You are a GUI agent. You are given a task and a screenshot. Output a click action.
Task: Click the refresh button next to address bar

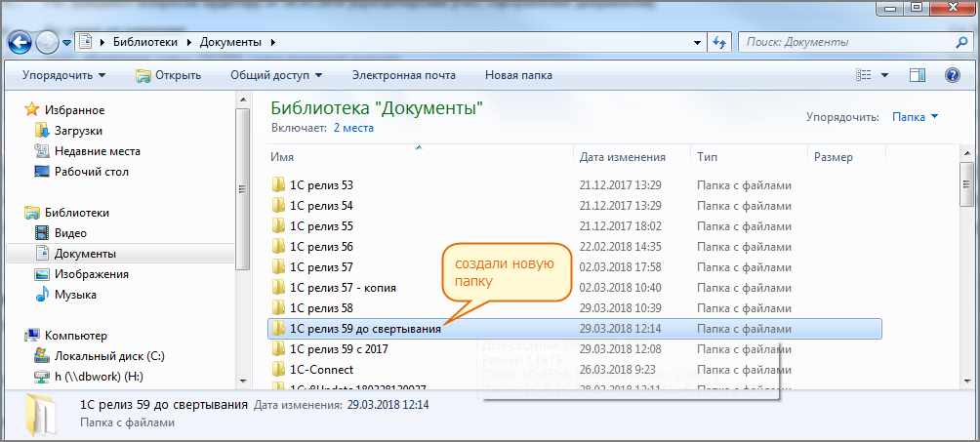[x=719, y=43]
